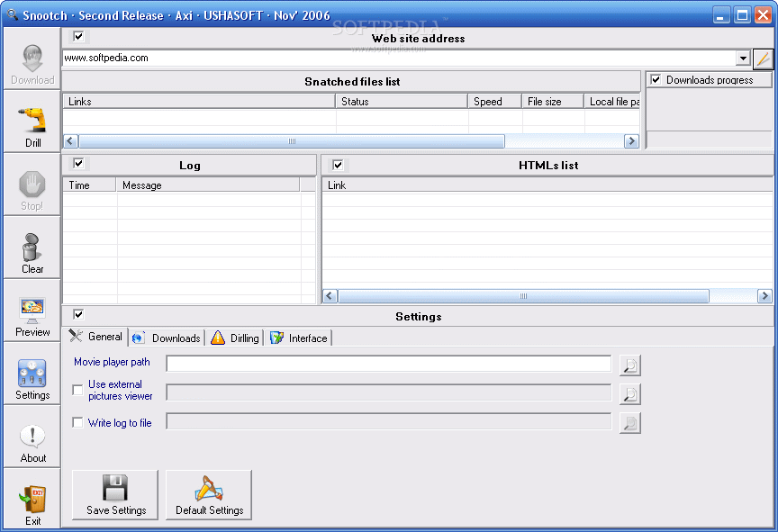
Task: Browse for external pictures viewer path
Action: 630,394
